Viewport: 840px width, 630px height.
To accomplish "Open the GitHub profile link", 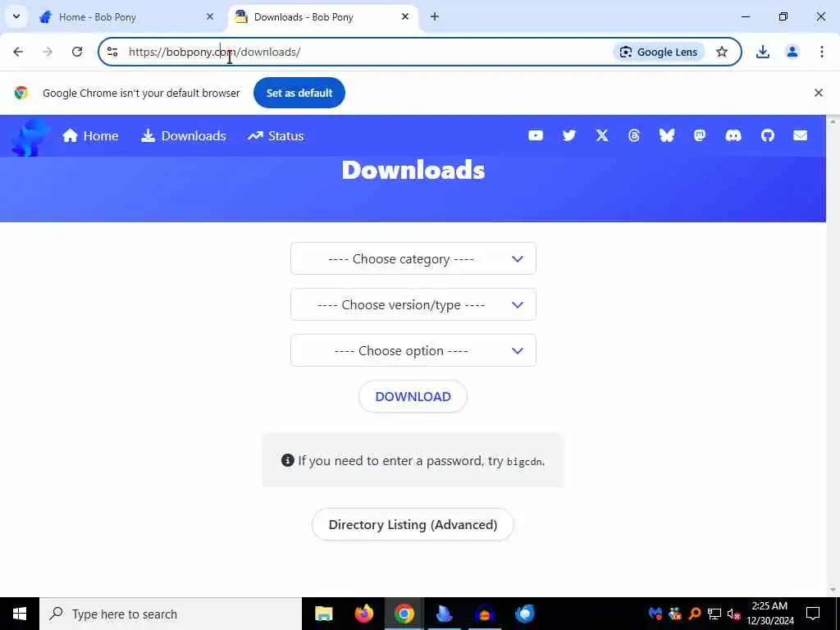I will (768, 135).
